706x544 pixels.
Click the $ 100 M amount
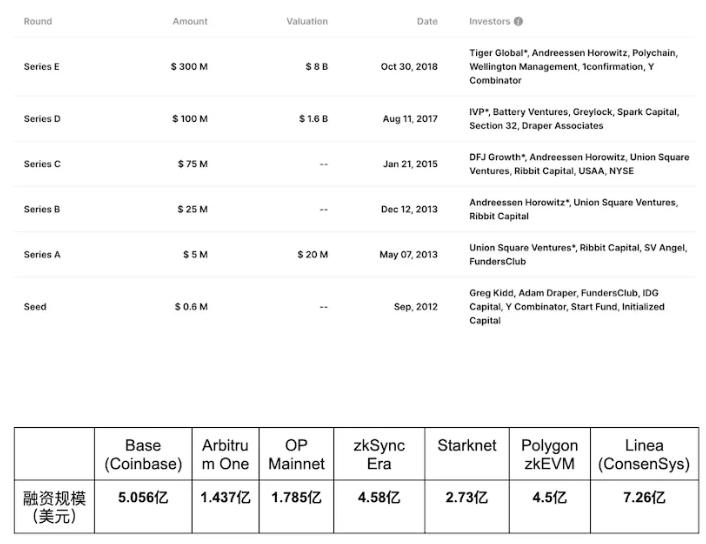click(x=190, y=119)
